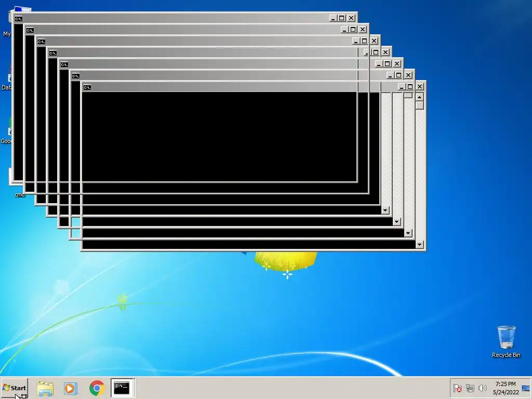Maximize the sixth cascaded cmd window
The image size is (532, 399).
pos(398,75)
